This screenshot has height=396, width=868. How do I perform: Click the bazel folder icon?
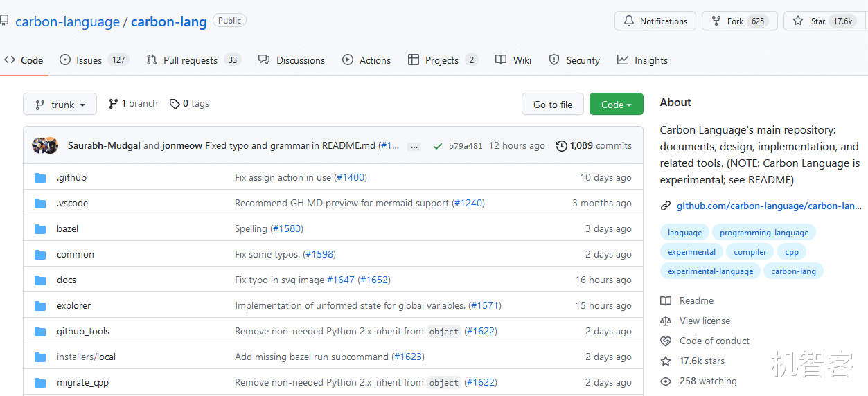click(40, 229)
